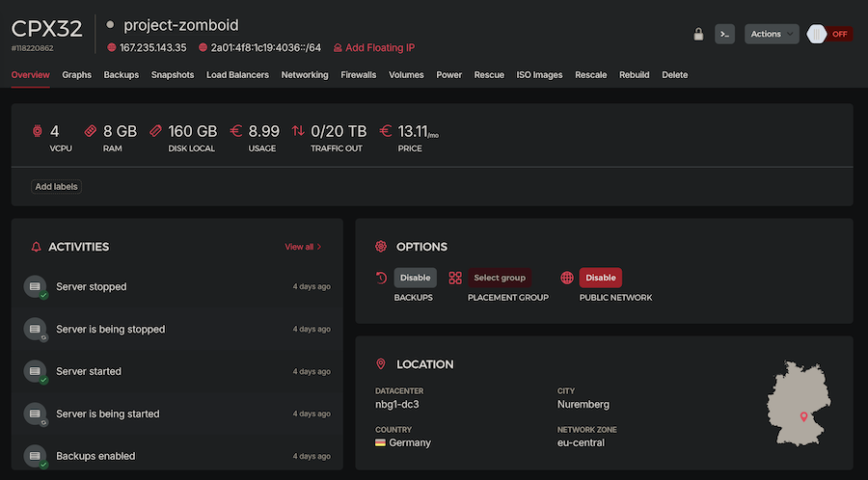Click the Germany map location marker

coord(803,416)
